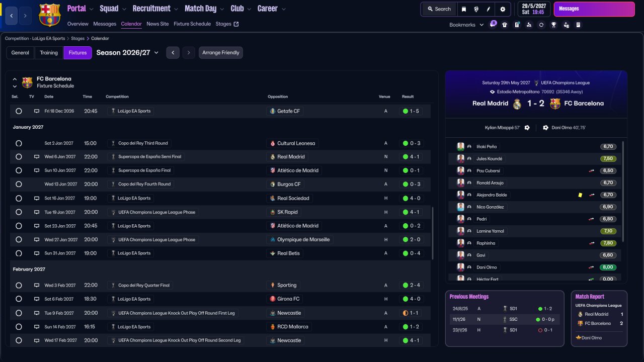The width and height of the screenshot is (644, 362).
Task: Select the Olympique de Marseille radio button
Action: tap(19, 240)
